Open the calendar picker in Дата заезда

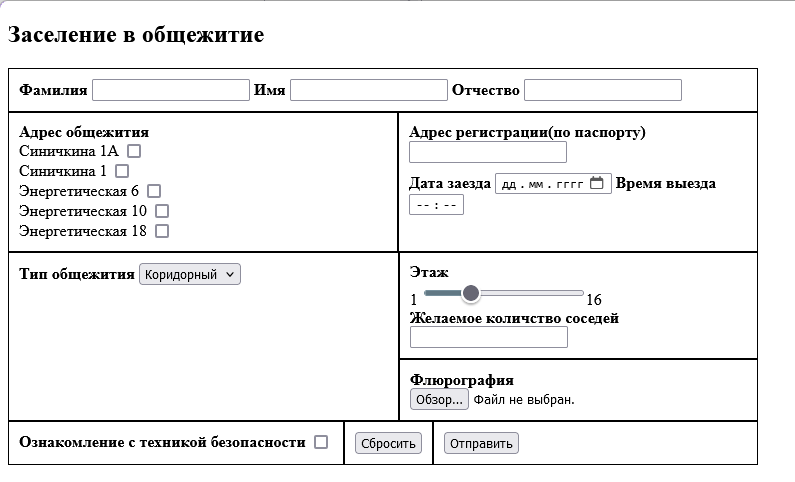(x=597, y=184)
